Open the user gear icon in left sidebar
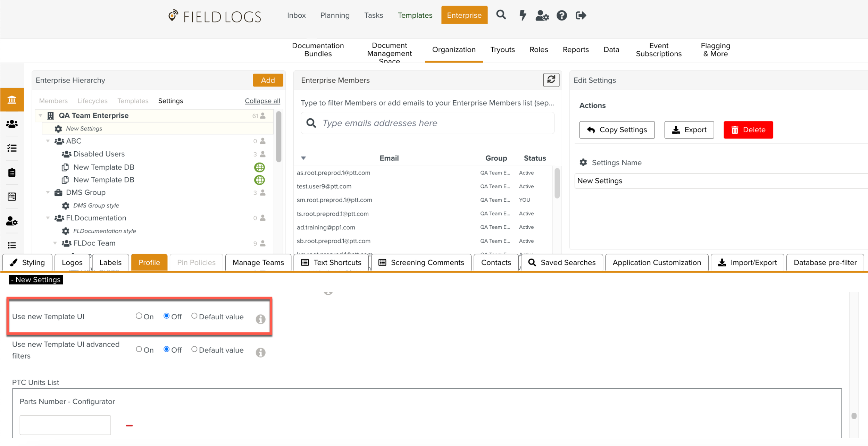 [12, 221]
